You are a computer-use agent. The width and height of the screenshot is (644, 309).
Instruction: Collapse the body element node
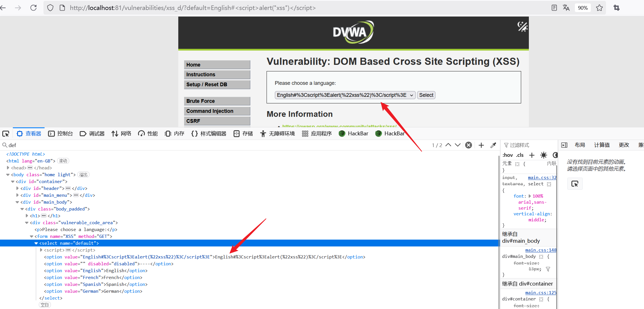pos(8,175)
